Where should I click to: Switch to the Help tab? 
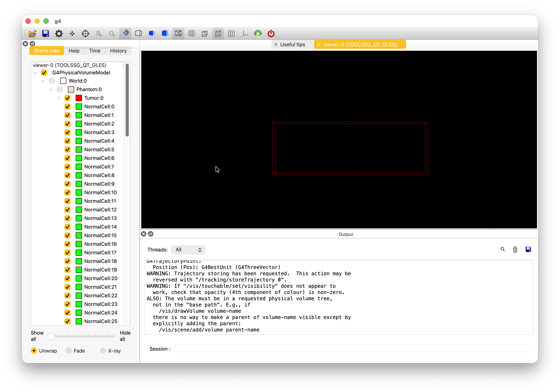pyautogui.click(x=74, y=51)
